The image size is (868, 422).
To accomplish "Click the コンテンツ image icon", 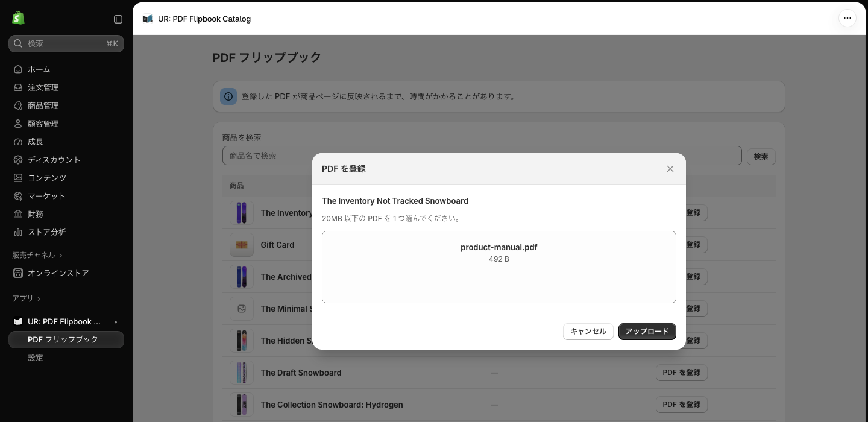I will point(18,178).
